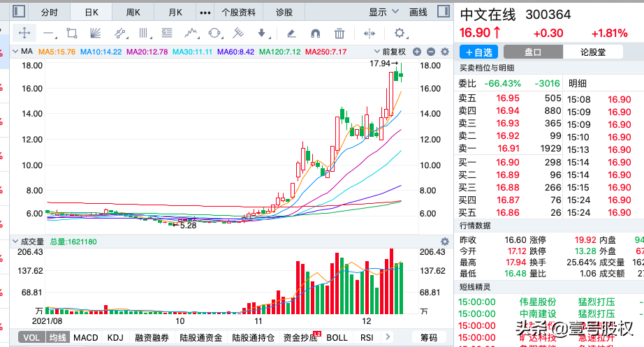
Task: Select the pitchfork drawing tool
Action: point(238,34)
